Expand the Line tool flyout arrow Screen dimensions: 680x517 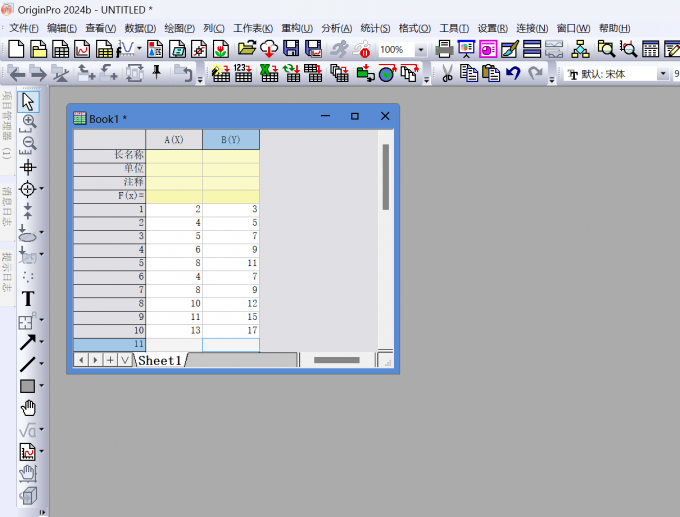[42, 363]
